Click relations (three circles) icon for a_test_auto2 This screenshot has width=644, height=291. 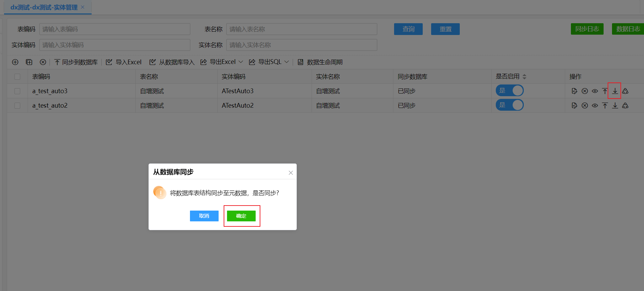pyautogui.click(x=625, y=106)
